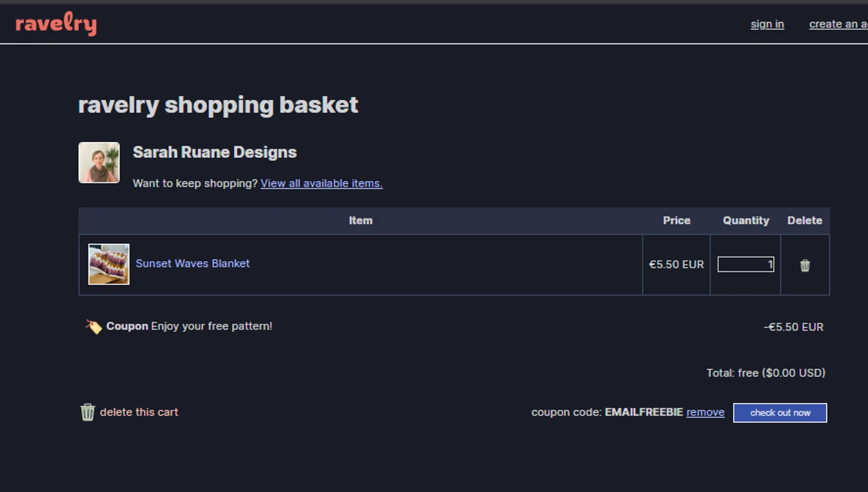Click the Delete column header

pyautogui.click(x=804, y=220)
